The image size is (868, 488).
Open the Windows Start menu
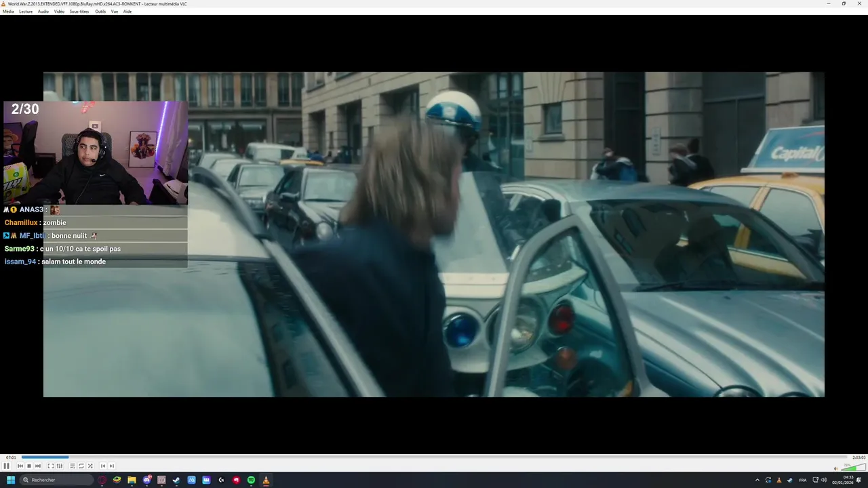click(11, 480)
